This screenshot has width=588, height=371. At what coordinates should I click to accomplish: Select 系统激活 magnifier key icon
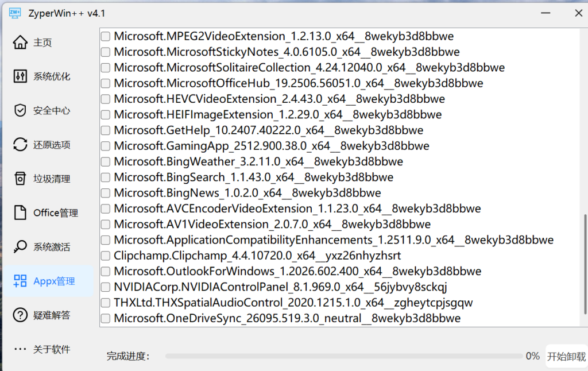[x=20, y=246]
